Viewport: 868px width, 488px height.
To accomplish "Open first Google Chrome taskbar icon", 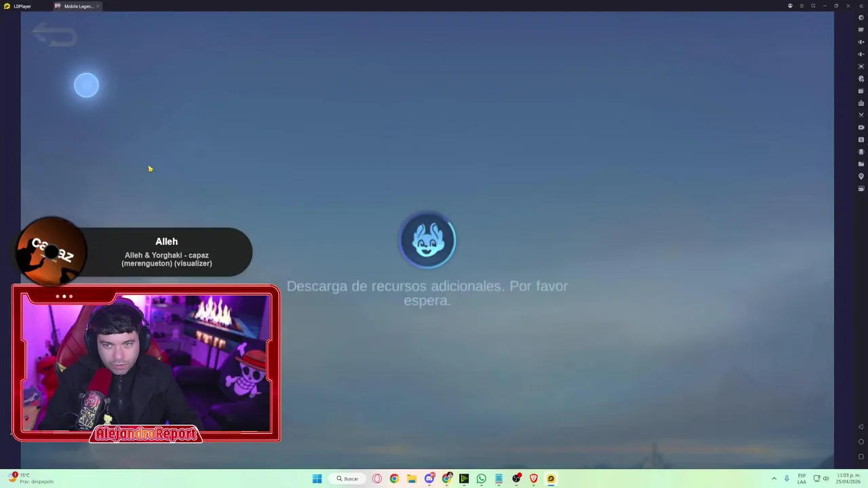I will tap(394, 479).
